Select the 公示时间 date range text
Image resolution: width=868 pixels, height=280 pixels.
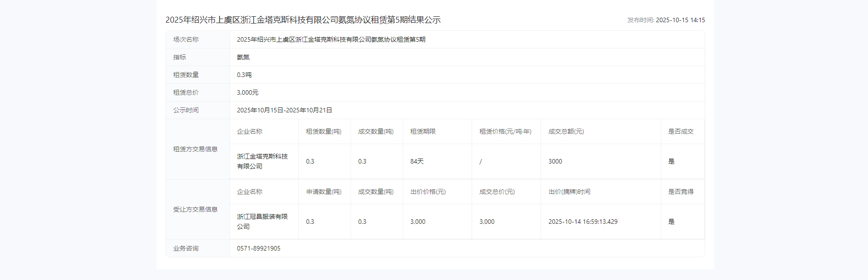coord(284,110)
